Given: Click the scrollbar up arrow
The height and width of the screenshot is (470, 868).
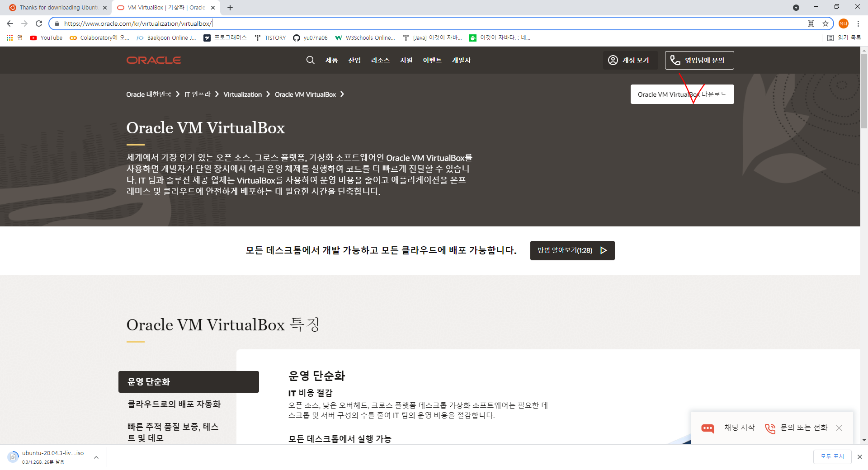Looking at the screenshot, I should pyautogui.click(x=864, y=50).
